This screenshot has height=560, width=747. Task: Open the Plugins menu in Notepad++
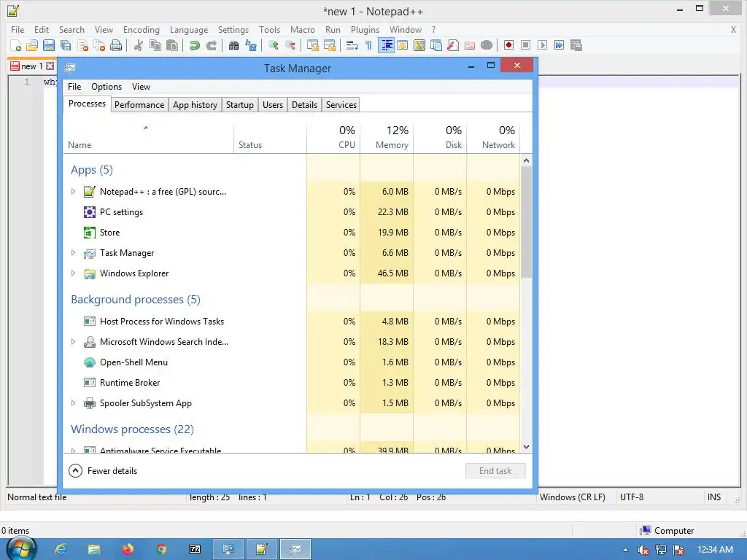[x=365, y=29]
